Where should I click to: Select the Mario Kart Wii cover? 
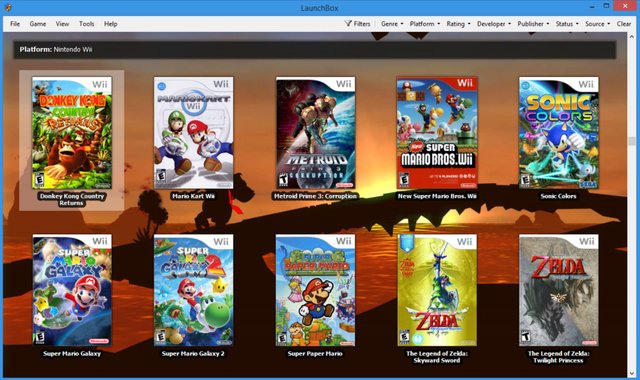click(x=193, y=133)
